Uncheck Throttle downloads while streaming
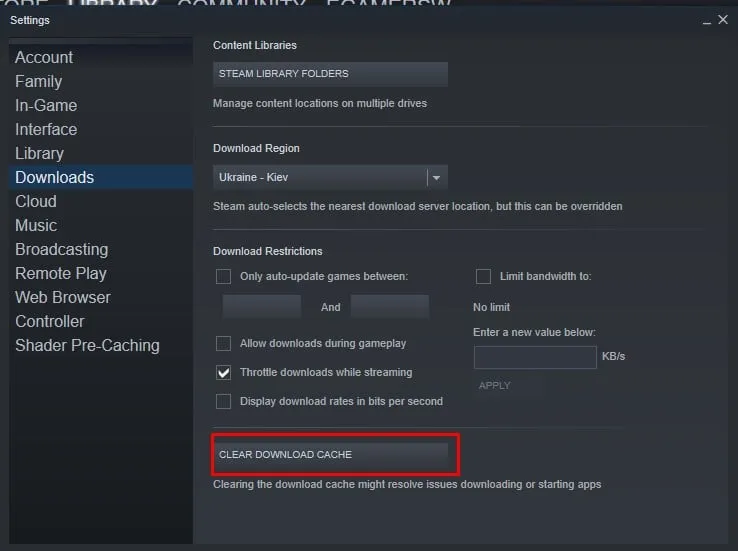 pyautogui.click(x=223, y=373)
